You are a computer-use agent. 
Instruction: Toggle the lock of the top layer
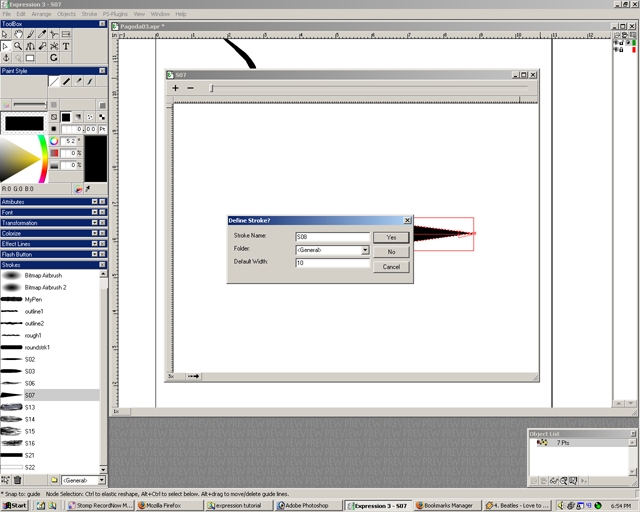621,42
